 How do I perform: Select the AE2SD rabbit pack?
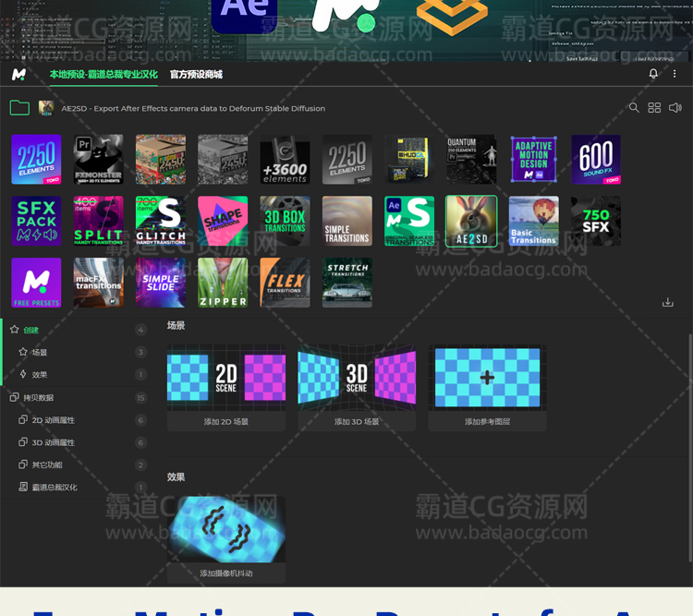[x=471, y=221]
